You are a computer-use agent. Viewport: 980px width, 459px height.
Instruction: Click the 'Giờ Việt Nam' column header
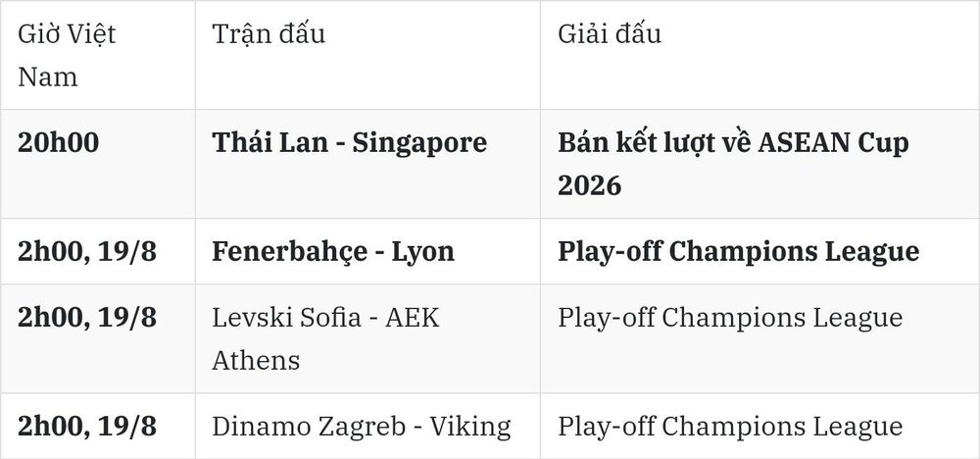97,55
